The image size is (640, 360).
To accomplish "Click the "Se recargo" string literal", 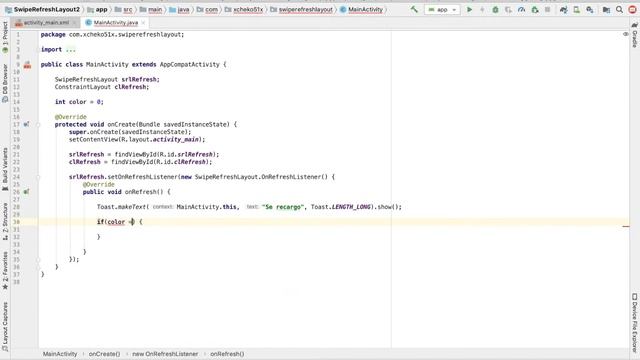I will (x=283, y=207).
